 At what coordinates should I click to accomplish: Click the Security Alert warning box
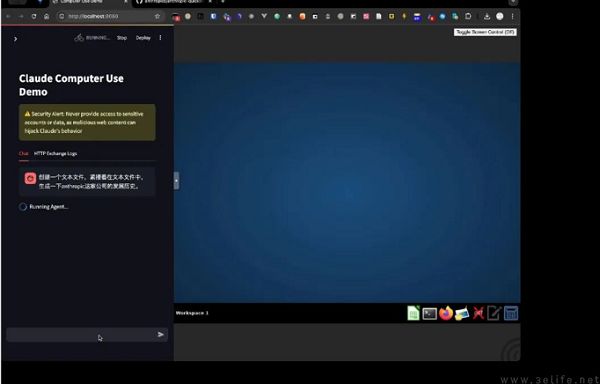[87, 122]
